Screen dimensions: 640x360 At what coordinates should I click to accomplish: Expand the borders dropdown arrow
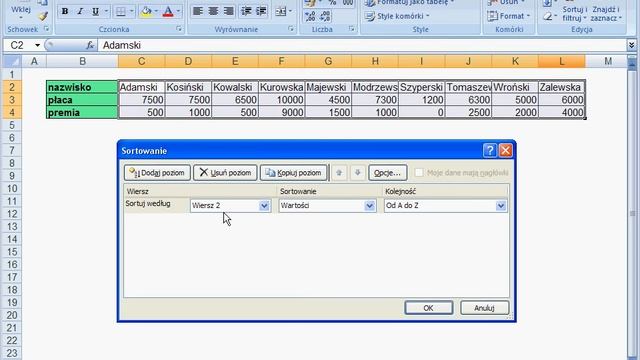[x=131, y=11]
